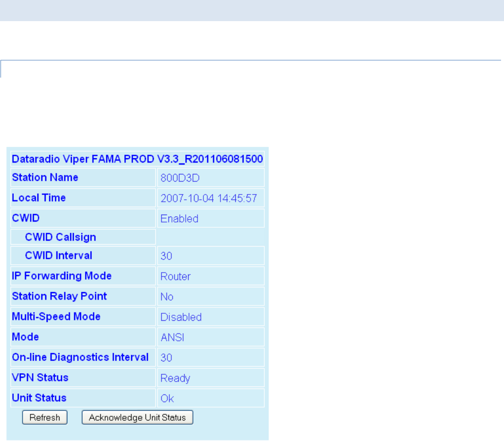Screen dimensions: 504x441
Task: Click the Router value
Action: point(175,276)
